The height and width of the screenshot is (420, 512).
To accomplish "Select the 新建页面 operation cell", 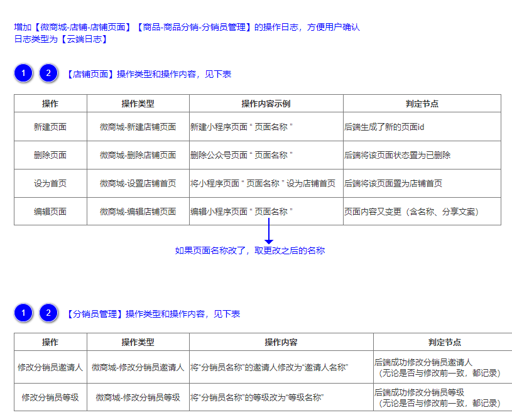I will click(x=50, y=127).
